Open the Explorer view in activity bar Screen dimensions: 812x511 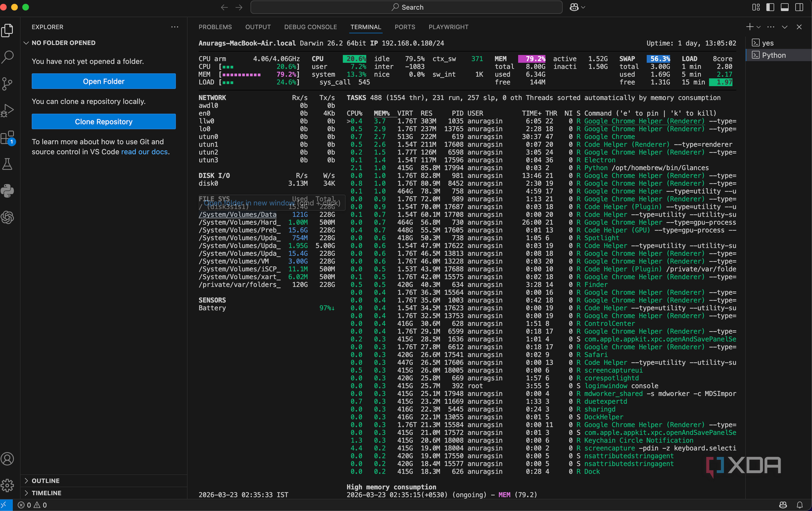tap(7, 30)
